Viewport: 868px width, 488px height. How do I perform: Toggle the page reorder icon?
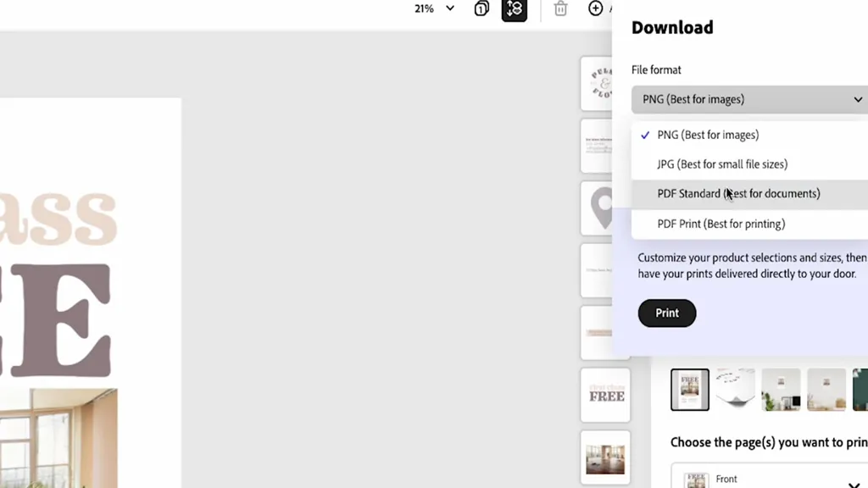point(515,8)
